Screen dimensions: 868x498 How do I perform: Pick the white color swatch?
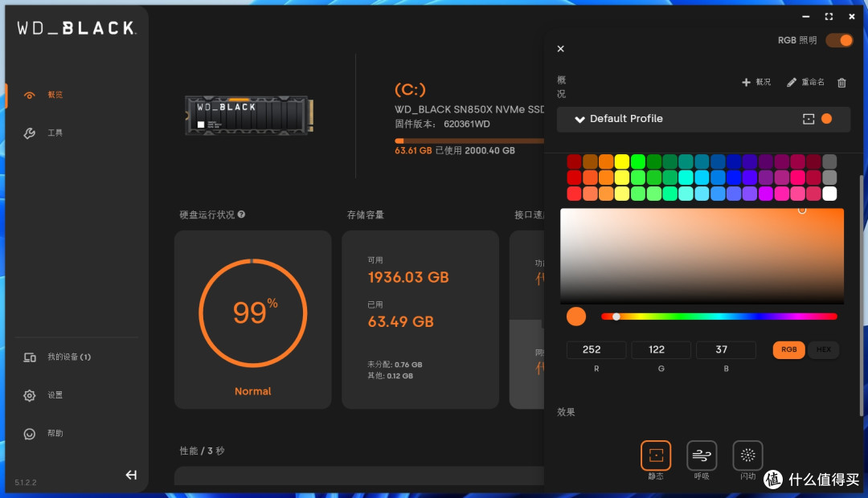[x=829, y=194]
